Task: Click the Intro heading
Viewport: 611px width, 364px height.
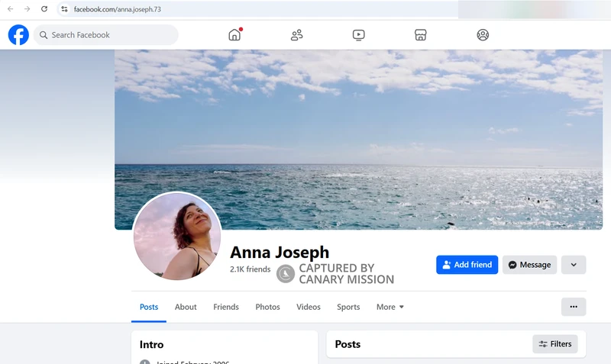Action: point(151,344)
